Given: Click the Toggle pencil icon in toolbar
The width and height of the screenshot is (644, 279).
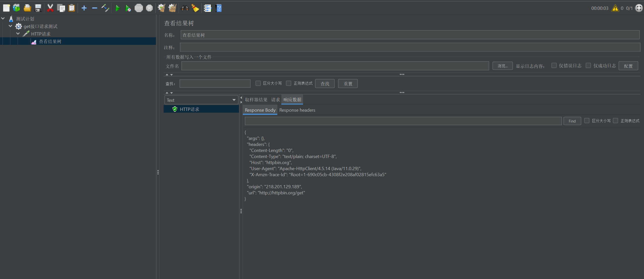Looking at the screenshot, I should (105, 8).
